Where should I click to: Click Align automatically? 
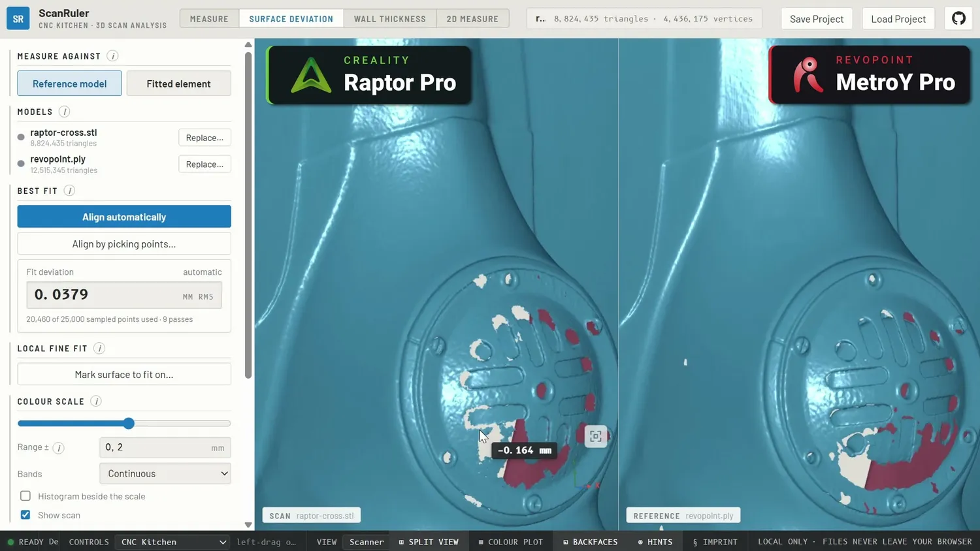124,217
